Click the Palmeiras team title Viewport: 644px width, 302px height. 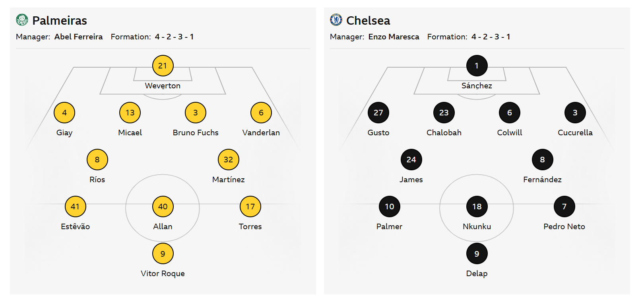[x=60, y=20]
